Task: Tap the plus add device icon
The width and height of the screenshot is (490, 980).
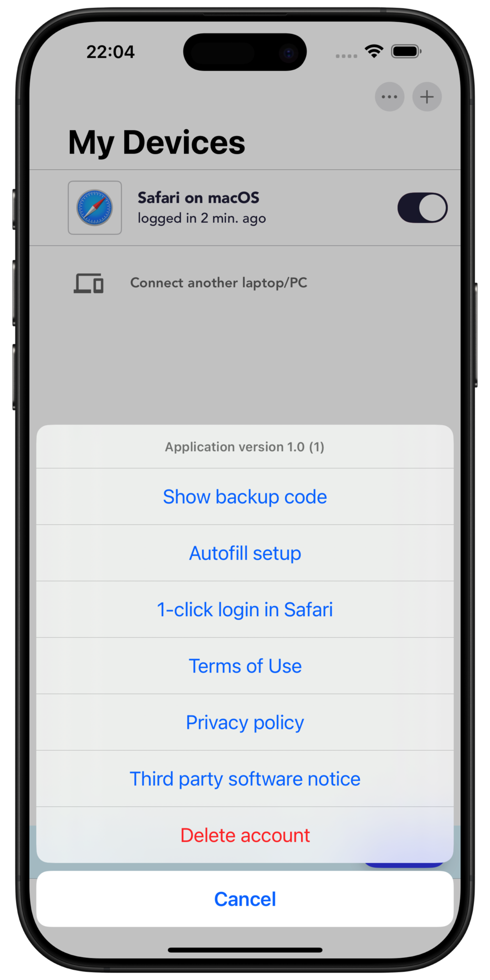Action: [427, 97]
